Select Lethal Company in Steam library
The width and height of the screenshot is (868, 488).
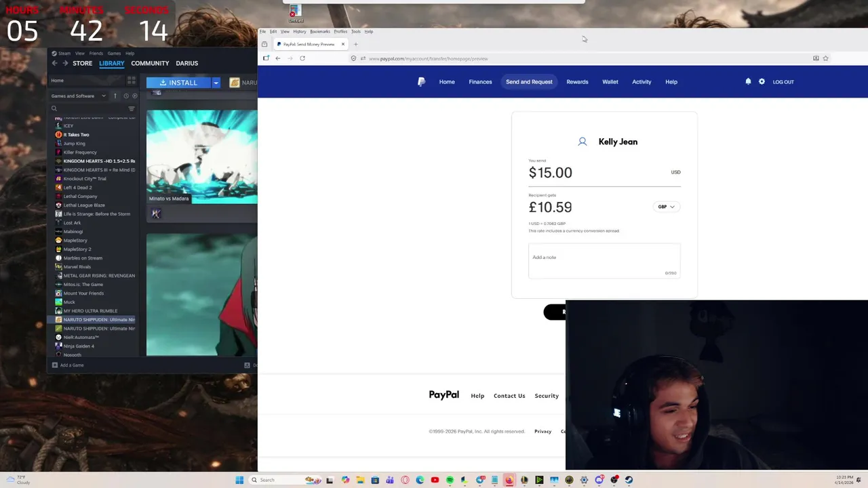pyautogui.click(x=80, y=196)
